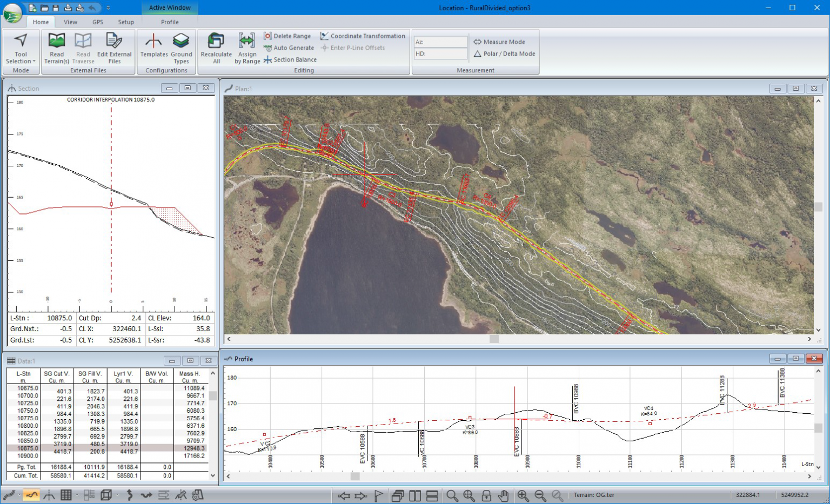Click the Az input field

440,42
